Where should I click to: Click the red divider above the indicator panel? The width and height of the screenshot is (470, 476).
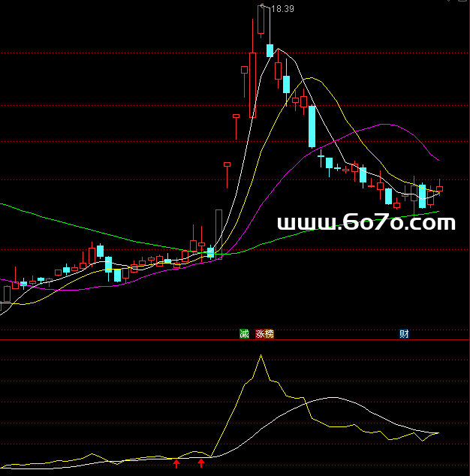[235, 340]
